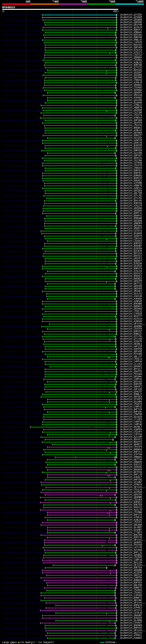The height and width of the screenshot is (644, 146).
Task: Select the UniRef100_C7J0F8 label
Action: (x=131, y=419)
